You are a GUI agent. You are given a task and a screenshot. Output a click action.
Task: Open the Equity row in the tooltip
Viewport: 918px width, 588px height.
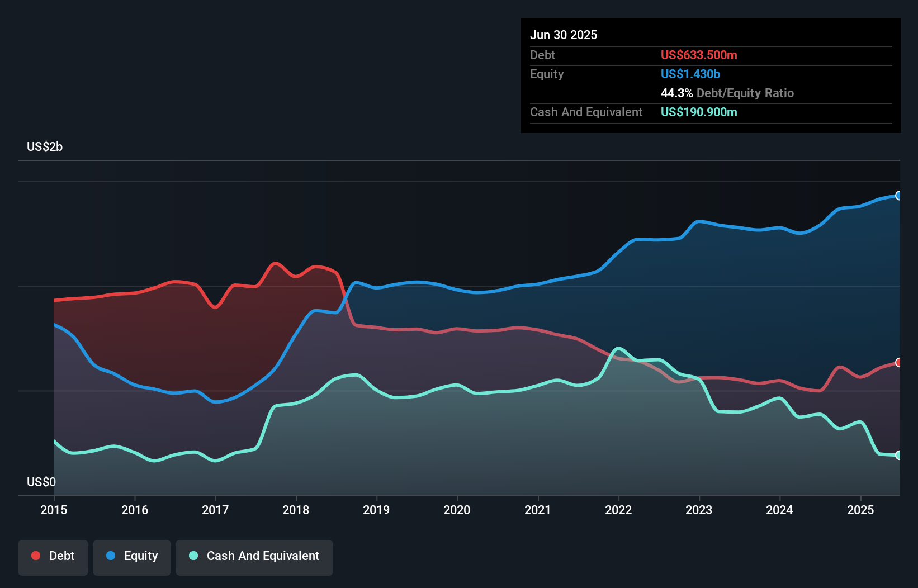click(x=547, y=74)
